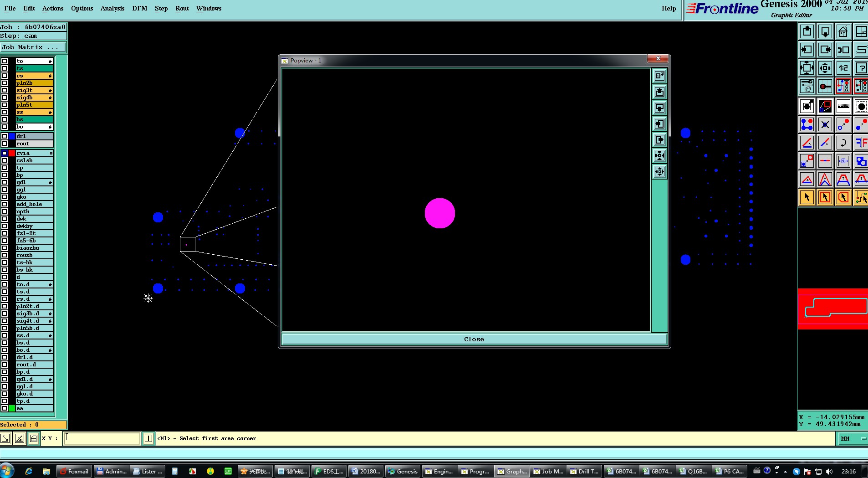This screenshot has height=478, width=868.
Task: Switch to Drill T... taskbar window
Action: (x=585, y=471)
